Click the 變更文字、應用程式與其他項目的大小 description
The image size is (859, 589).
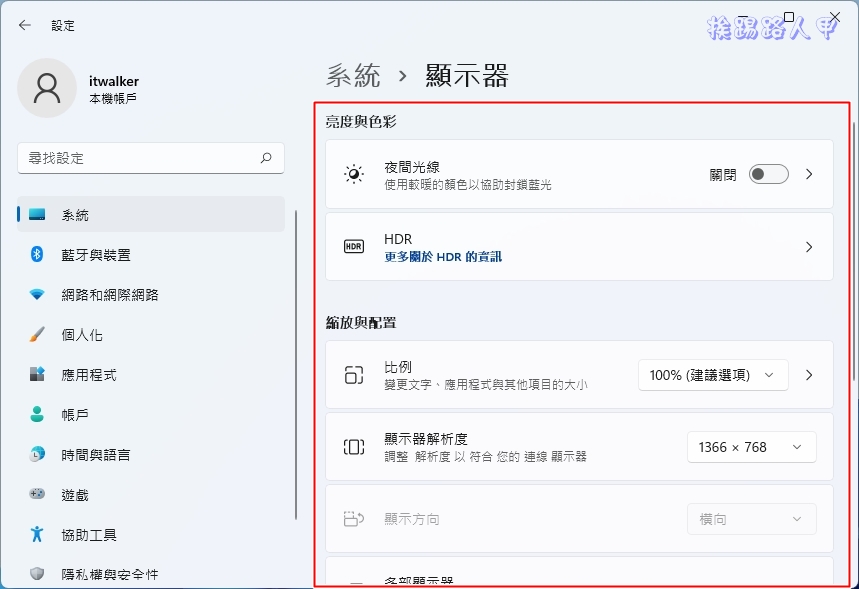pyautogui.click(x=485, y=385)
